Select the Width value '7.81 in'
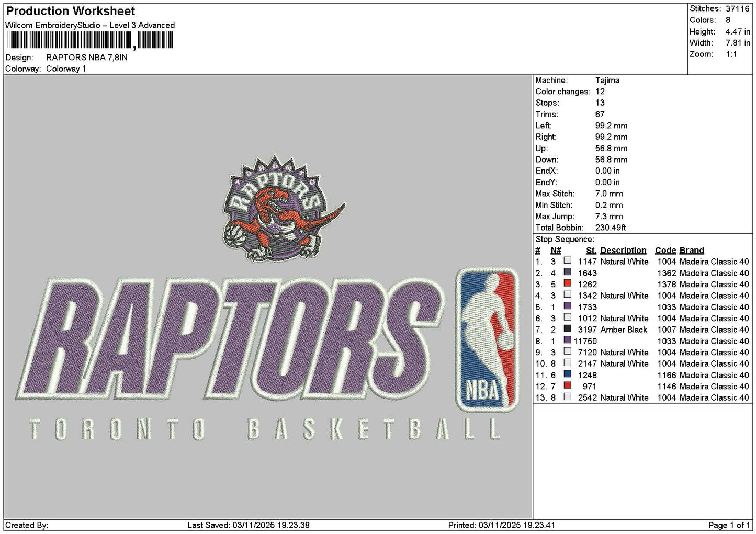The height and width of the screenshot is (534, 756). pos(738,43)
